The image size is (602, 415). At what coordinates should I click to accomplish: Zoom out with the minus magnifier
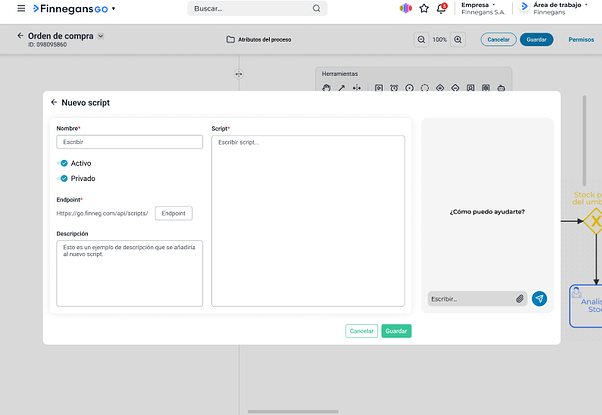point(421,40)
